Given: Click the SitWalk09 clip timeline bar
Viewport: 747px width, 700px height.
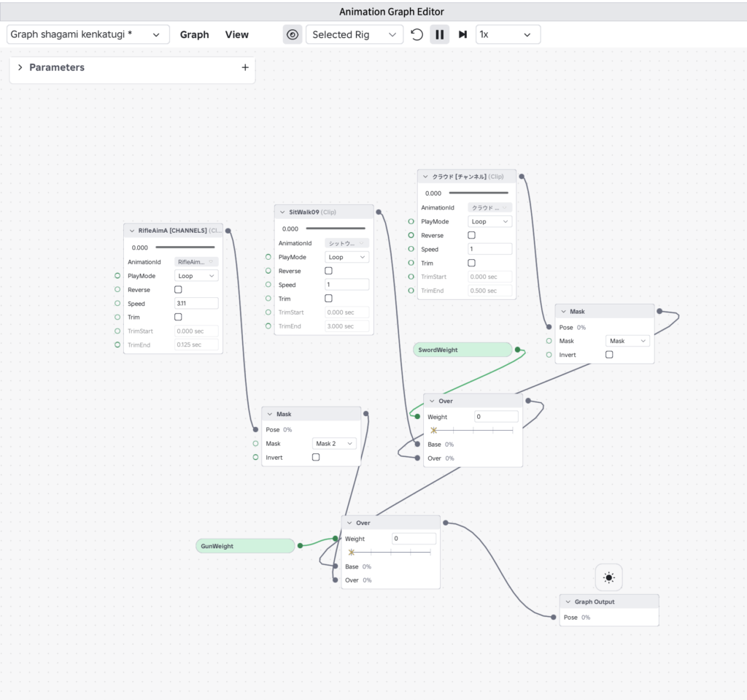Looking at the screenshot, I should [x=336, y=228].
